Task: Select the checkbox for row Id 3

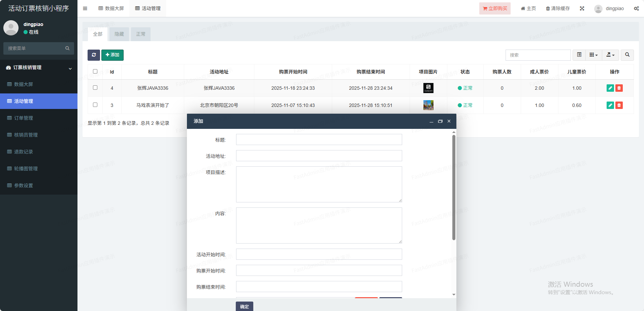Action: coord(95,105)
